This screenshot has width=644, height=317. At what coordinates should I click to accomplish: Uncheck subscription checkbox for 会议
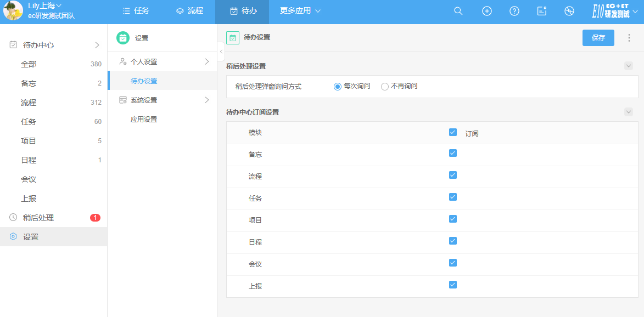click(453, 263)
